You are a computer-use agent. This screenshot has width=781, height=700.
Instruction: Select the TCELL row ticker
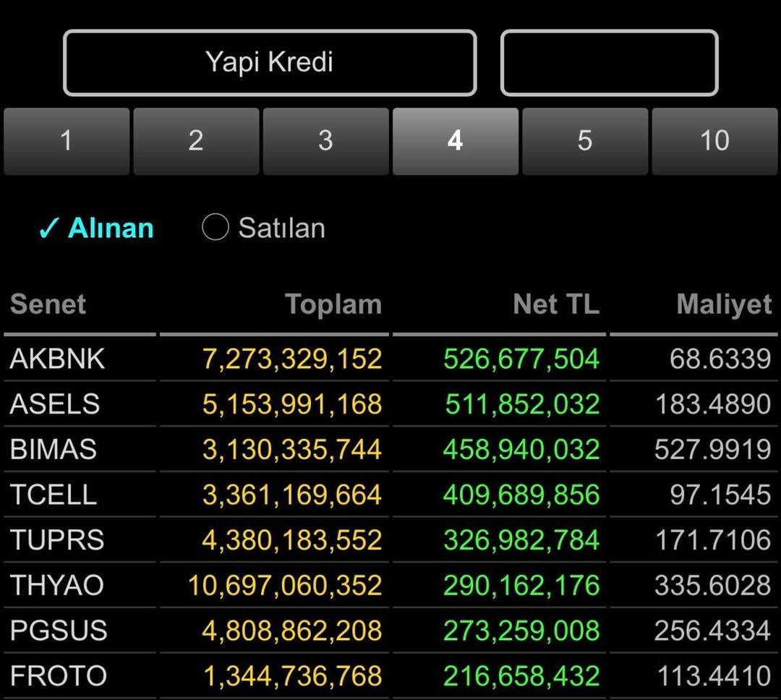[54, 495]
